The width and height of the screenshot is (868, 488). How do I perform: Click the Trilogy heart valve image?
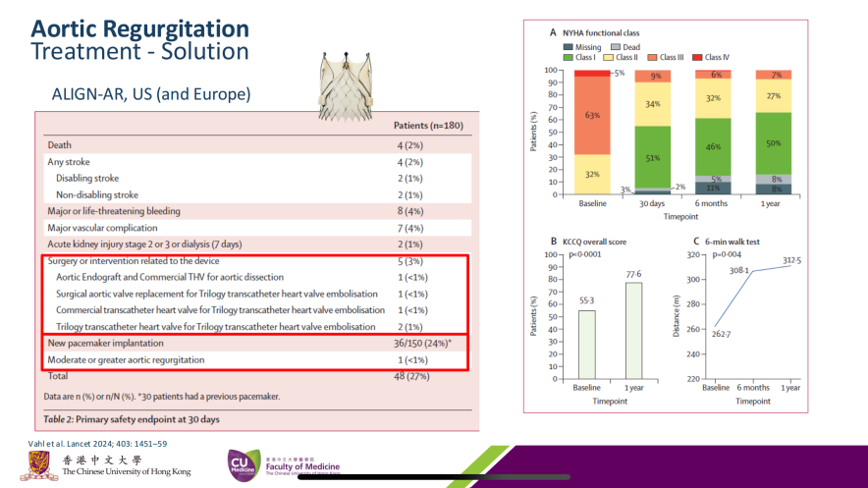pyautogui.click(x=346, y=86)
